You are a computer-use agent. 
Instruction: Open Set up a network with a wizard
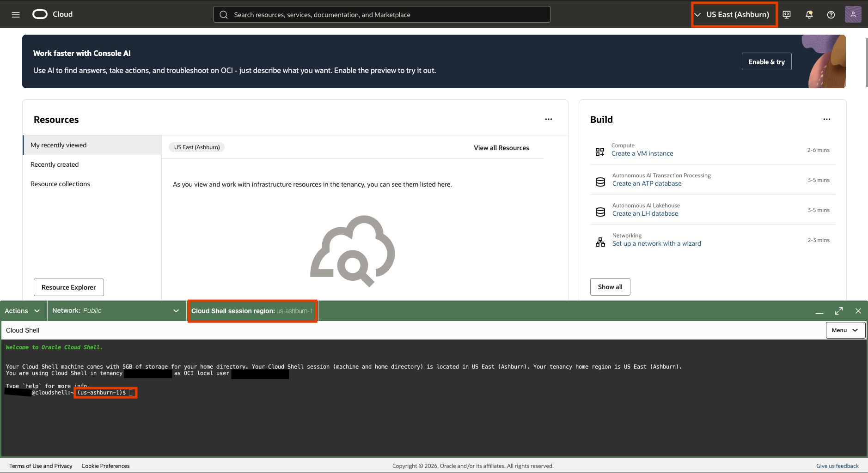[x=656, y=244]
